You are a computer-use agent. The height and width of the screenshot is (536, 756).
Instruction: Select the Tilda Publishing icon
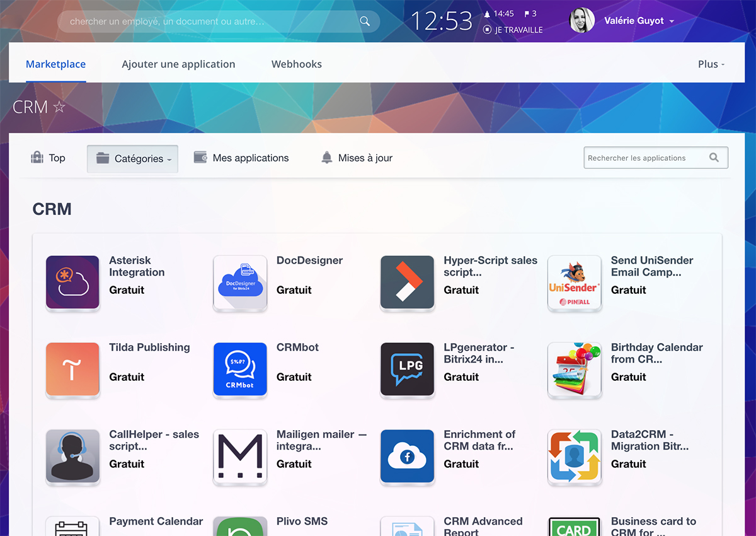pyautogui.click(x=72, y=369)
